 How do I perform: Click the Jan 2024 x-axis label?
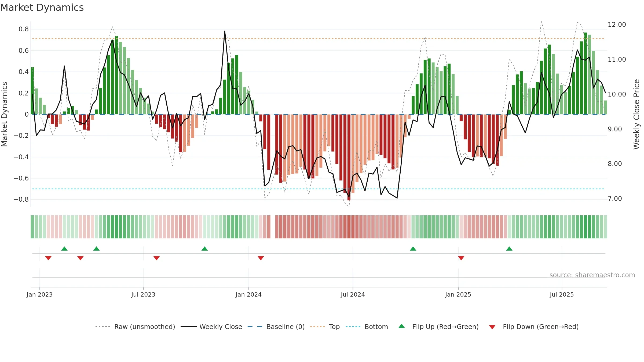point(249,294)
